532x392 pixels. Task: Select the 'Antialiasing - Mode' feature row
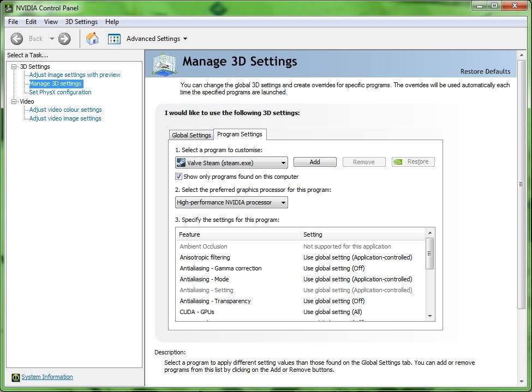click(301, 279)
